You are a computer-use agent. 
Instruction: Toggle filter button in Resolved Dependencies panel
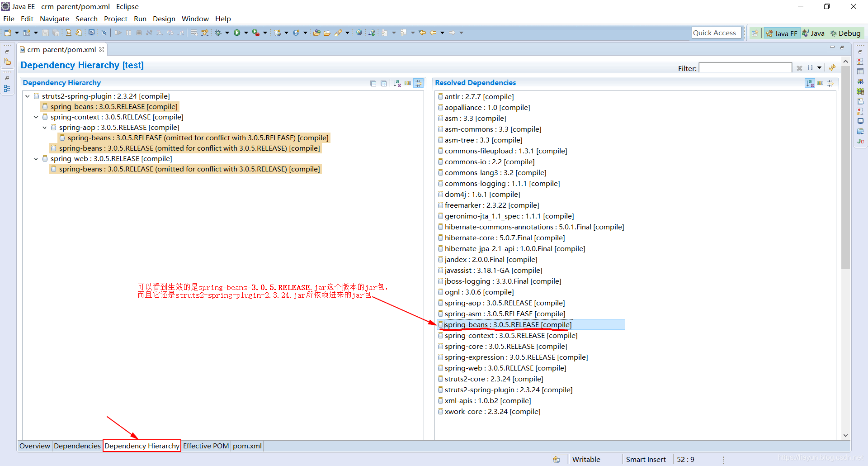[831, 83]
